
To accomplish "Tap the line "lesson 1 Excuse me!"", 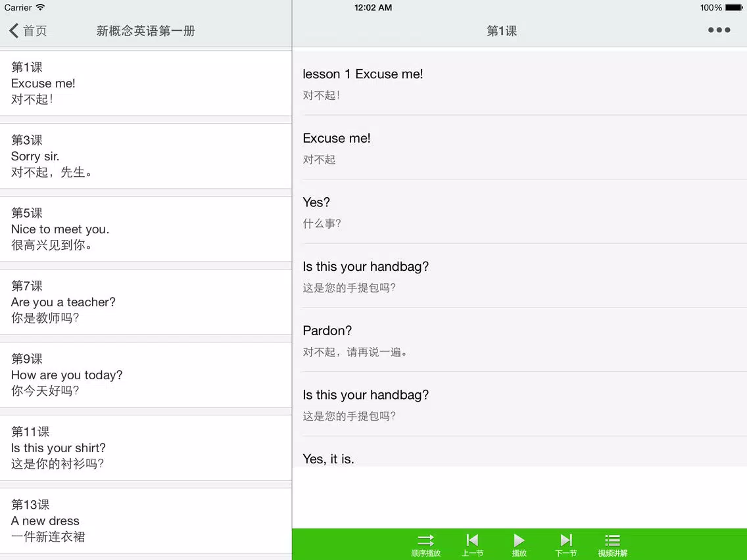I will click(x=519, y=83).
